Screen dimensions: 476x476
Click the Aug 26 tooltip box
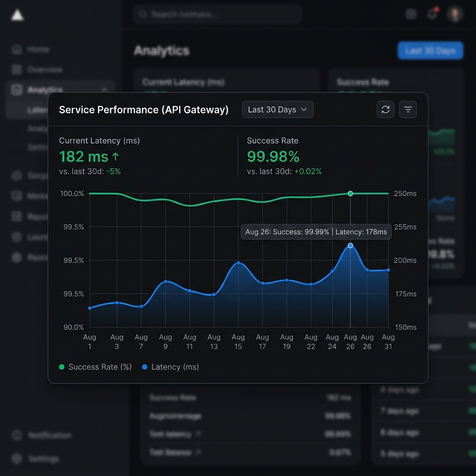pos(316,232)
